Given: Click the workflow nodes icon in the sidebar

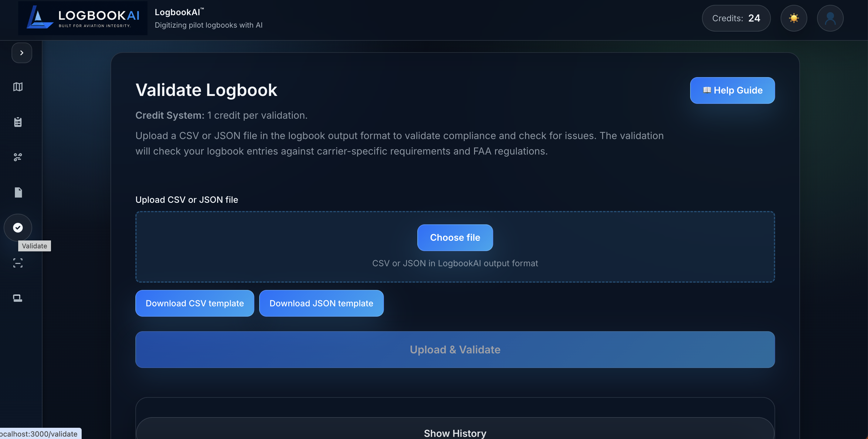Looking at the screenshot, I should [18, 157].
